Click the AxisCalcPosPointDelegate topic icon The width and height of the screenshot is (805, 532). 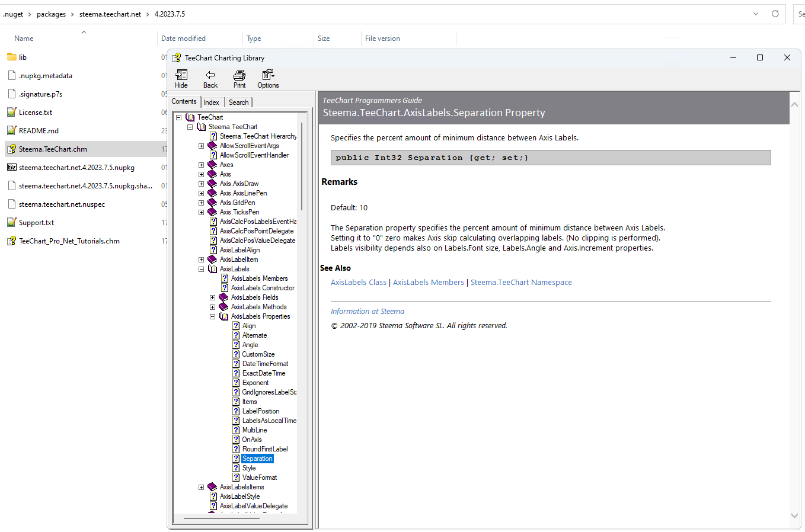(x=213, y=231)
